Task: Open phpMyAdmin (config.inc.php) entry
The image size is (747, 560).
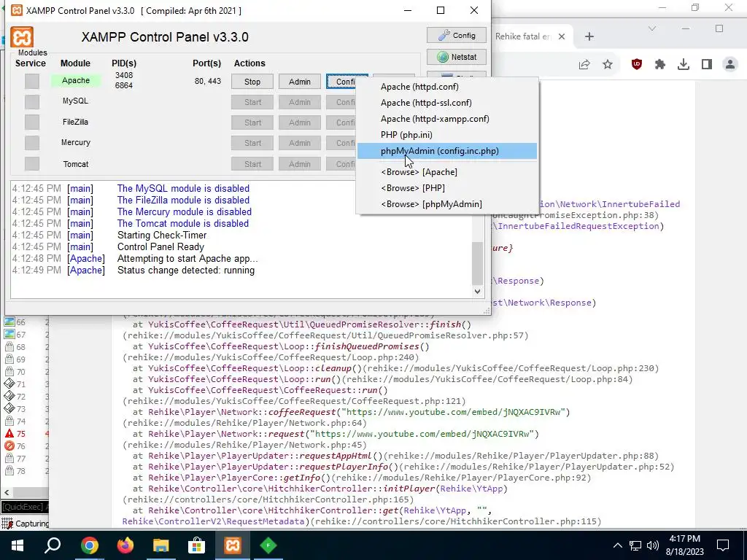Action: (x=447, y=151)
